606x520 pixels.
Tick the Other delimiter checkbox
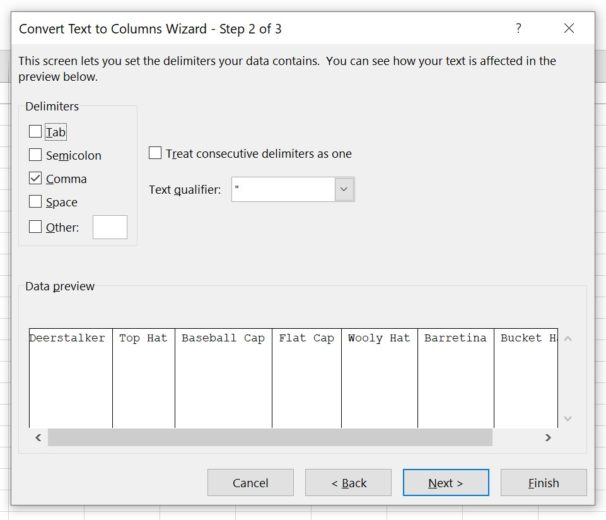point(36,227)
